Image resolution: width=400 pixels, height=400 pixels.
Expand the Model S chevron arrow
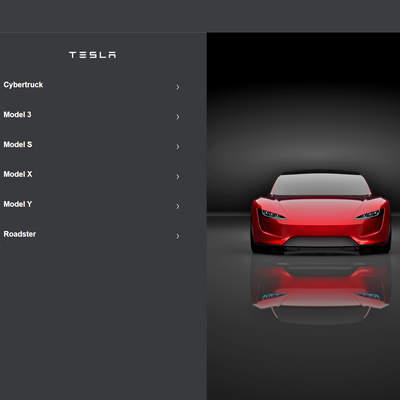click(x=178, y=147)
